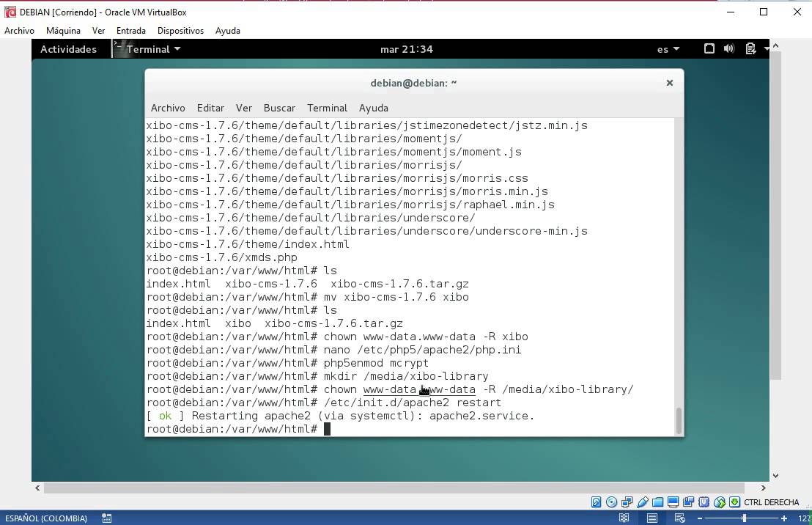
Task: Open the terminal Ayuda menu
Action: coord(373,108)
